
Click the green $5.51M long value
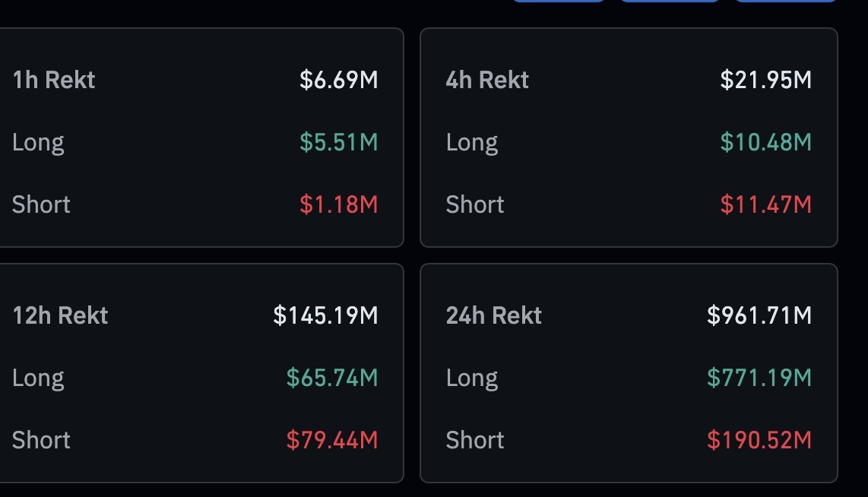pos(339,142)
